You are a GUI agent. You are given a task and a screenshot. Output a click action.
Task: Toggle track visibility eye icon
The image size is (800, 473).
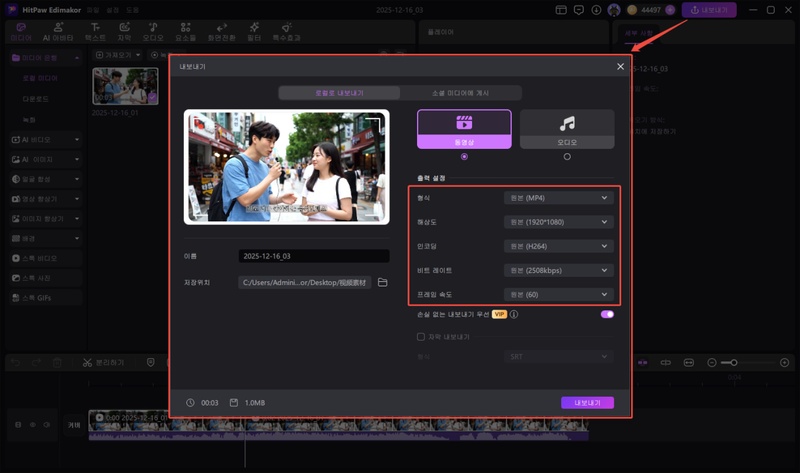[x=33, y=425]
